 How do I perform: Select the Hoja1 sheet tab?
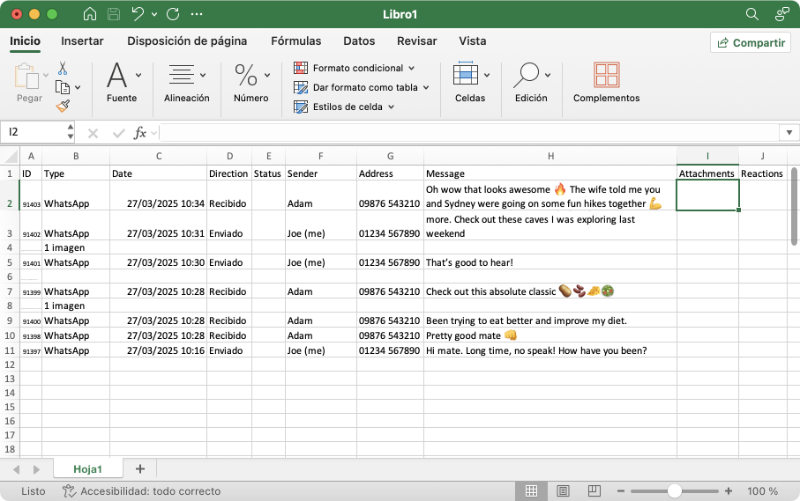(x=88, y=469)
